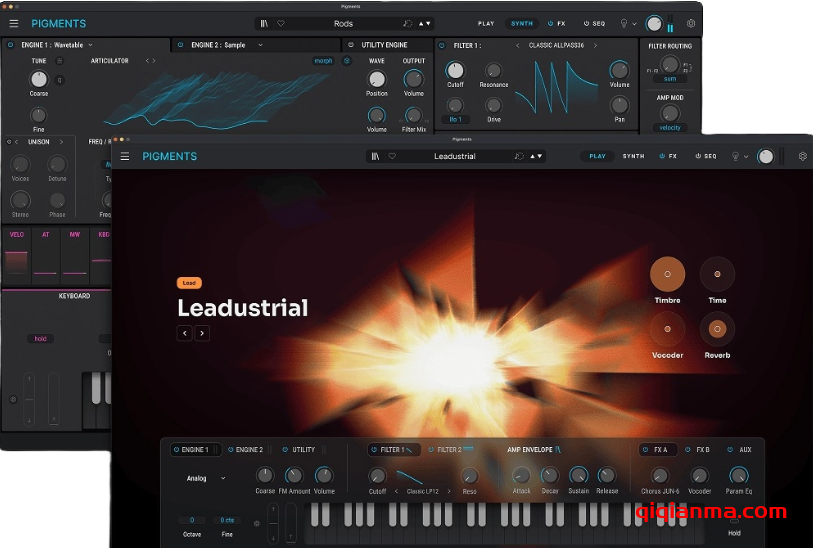Image resolution: width=813 pixels, height=548 pixels.
Task: Open hamburger menu in Rods window
Action: (14, 23)
